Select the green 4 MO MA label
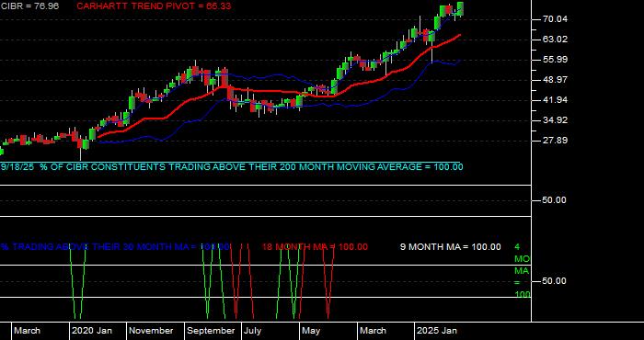 point(522,271)
